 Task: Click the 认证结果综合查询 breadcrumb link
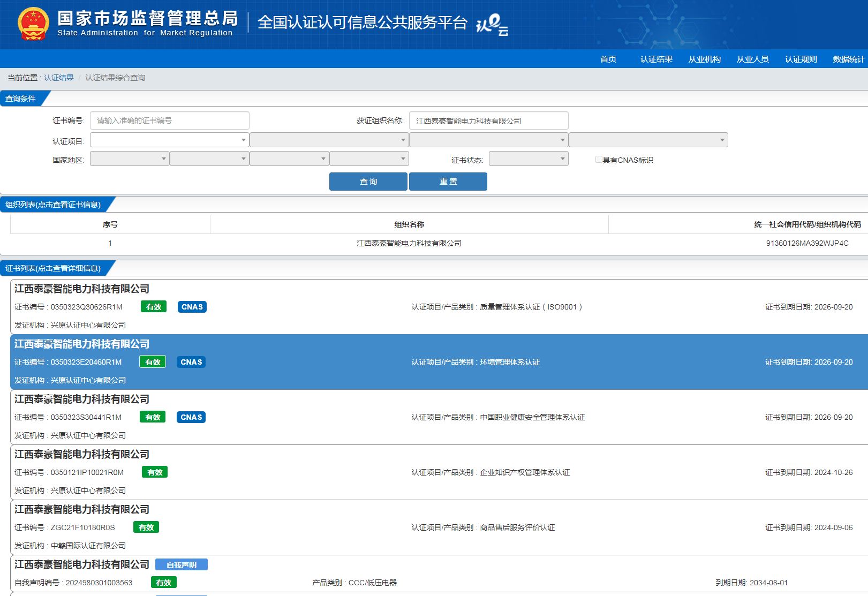[x=115, y=78]
